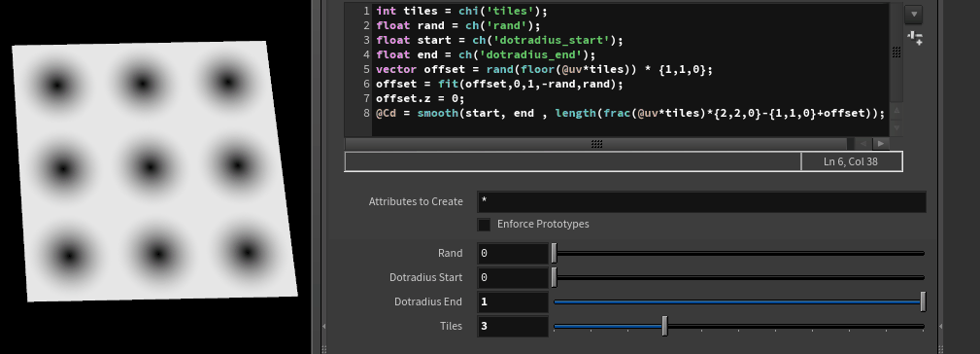The image size is (980, 354).
Task: Click code line 'offset = fit(offset,0,1,-rand,rand);'
Action: [499, 84]
